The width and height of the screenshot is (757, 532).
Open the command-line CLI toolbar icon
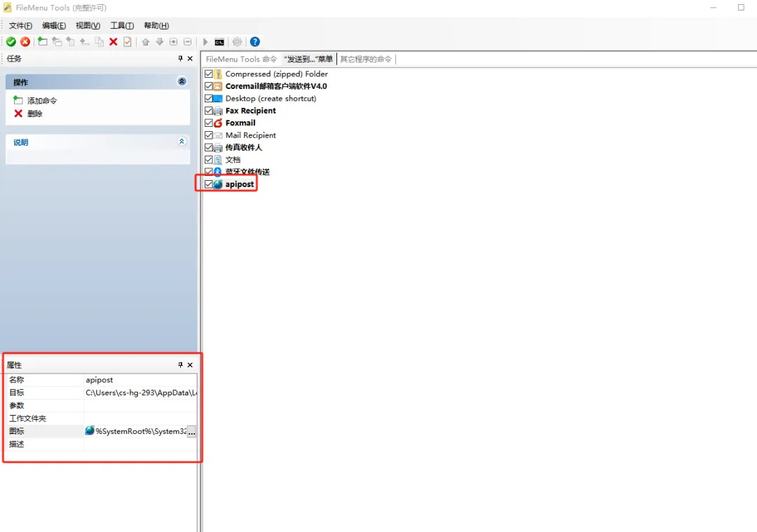(219, 41)
